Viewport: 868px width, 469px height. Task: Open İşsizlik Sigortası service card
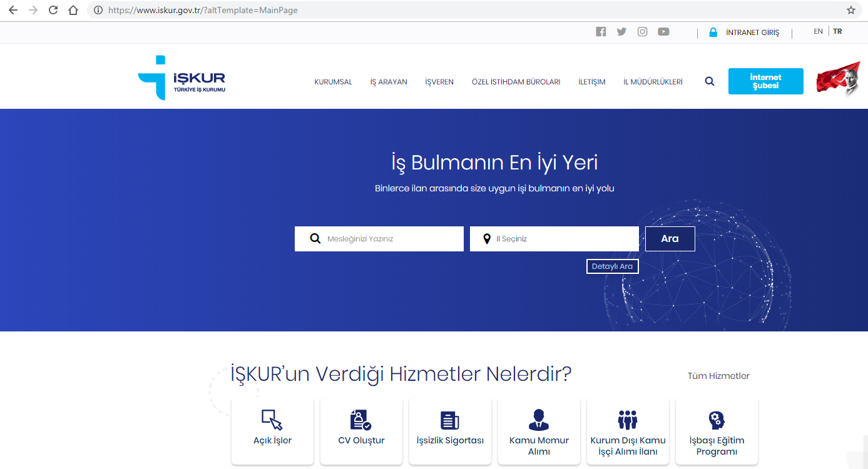pos(450,431)
